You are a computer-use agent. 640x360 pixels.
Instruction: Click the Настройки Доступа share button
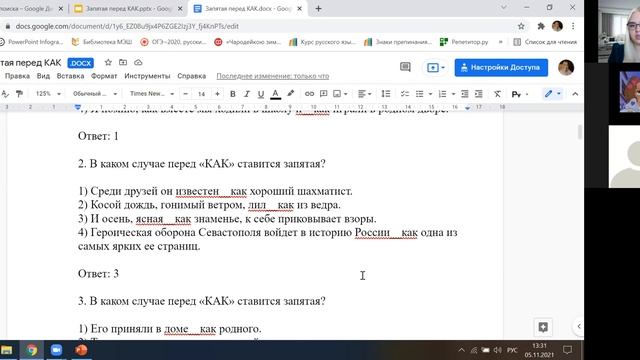[501, 67]
